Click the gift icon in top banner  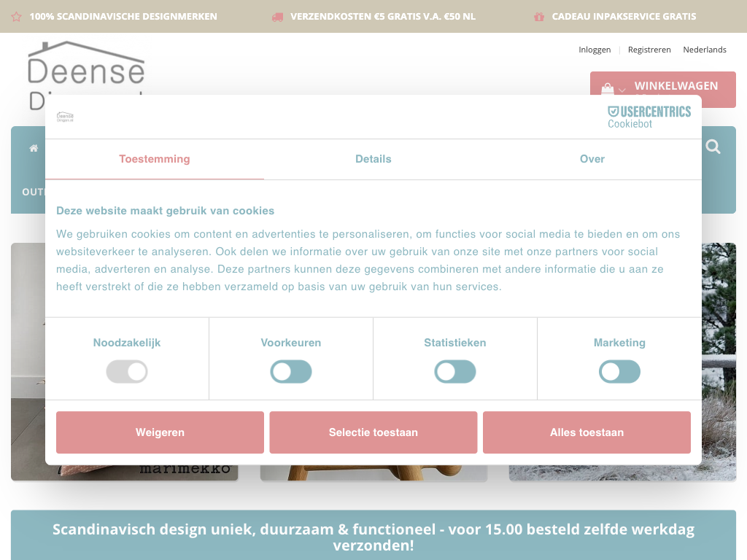(539, 17)
